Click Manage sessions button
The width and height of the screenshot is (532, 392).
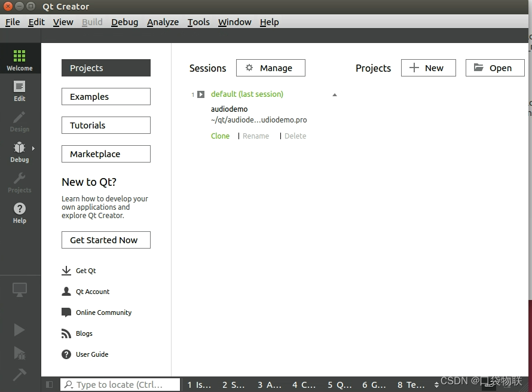[x=270, y=68]
